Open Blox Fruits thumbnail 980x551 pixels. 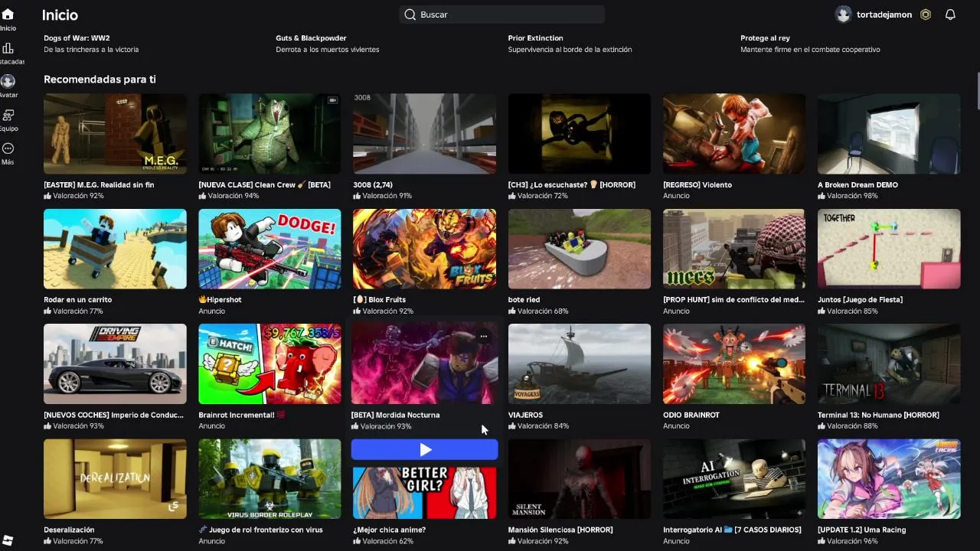pos(424,249)
